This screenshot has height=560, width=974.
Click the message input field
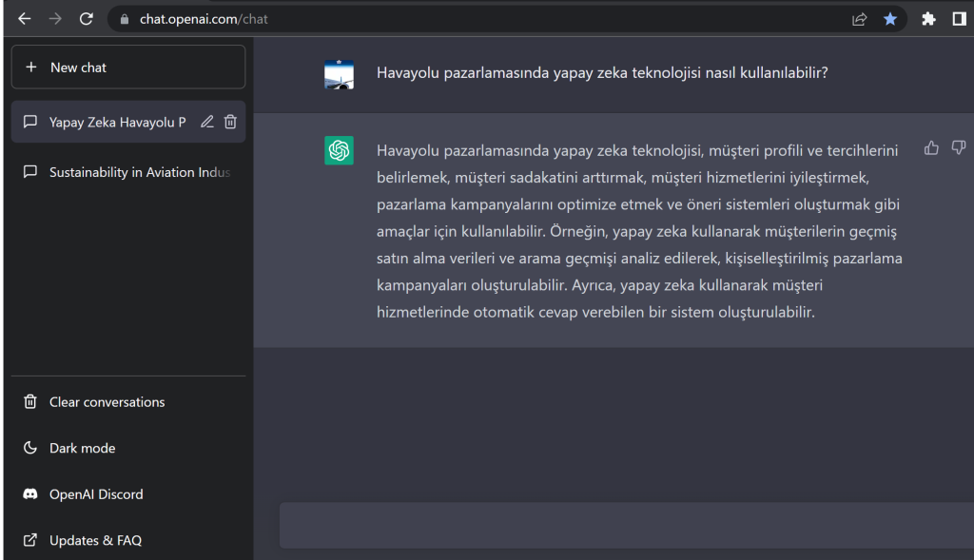(x=626, y=525)
